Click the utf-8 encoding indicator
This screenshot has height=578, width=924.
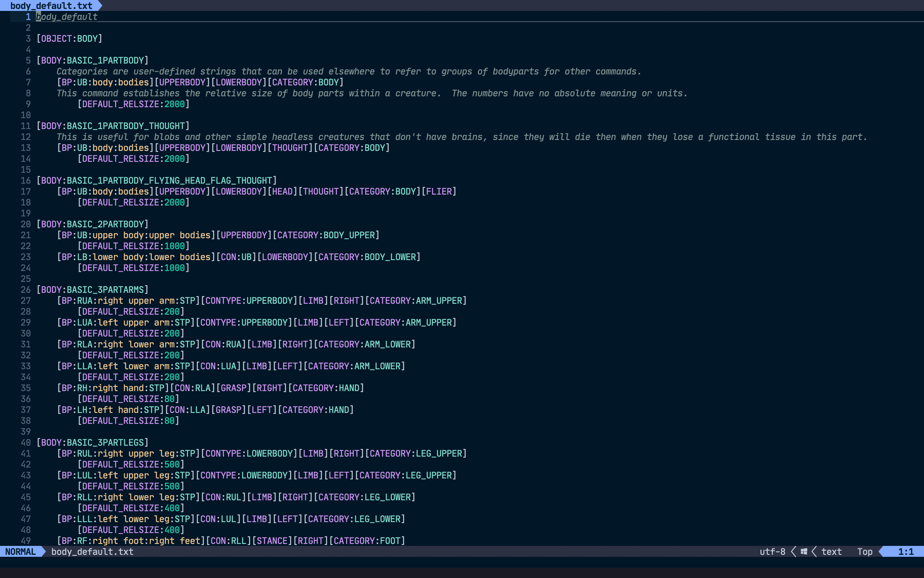tap(773, 552)
